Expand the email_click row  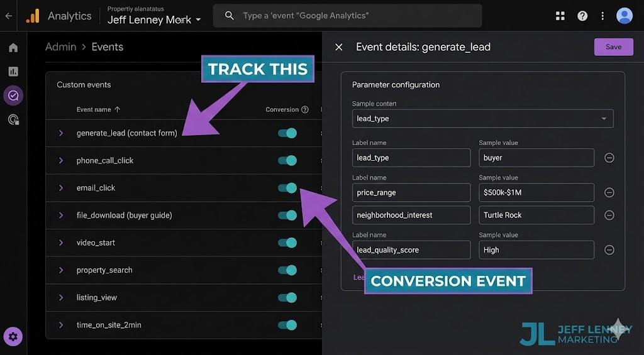[61, 188]
